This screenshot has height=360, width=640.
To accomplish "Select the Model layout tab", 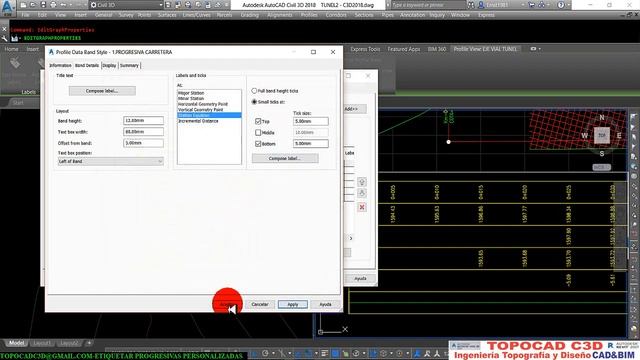I will [16, 343].
